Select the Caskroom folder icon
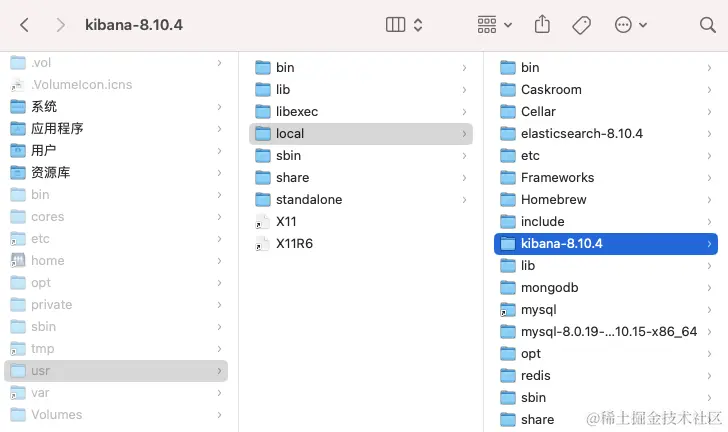728x432 pixels. click(508, 90)
